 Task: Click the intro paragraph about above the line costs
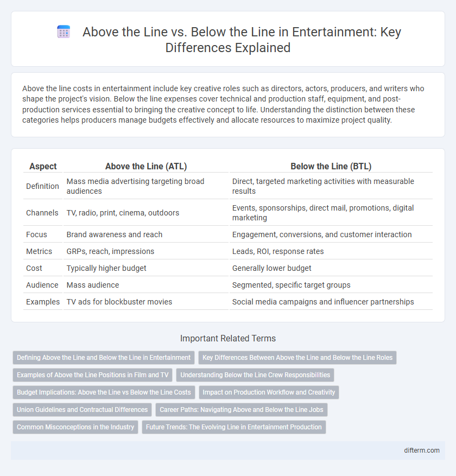pyautogui.click(x=223, y=104)
